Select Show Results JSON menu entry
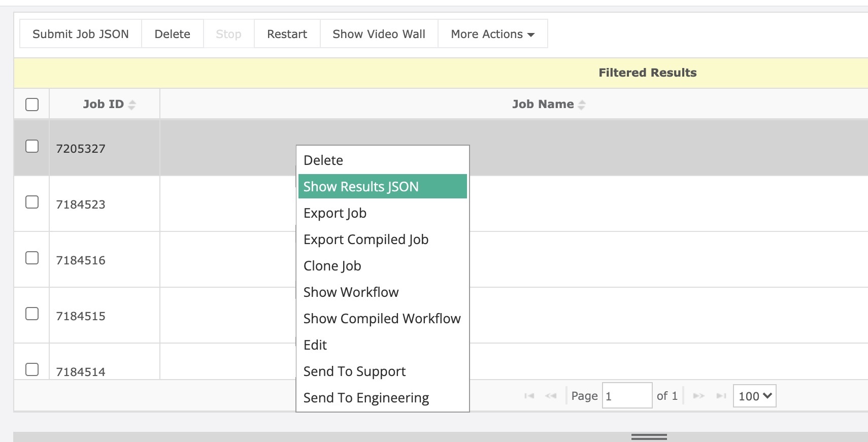The height and width of the screenshot is (442, 868). pyautogui.click(x=382, y=186)
